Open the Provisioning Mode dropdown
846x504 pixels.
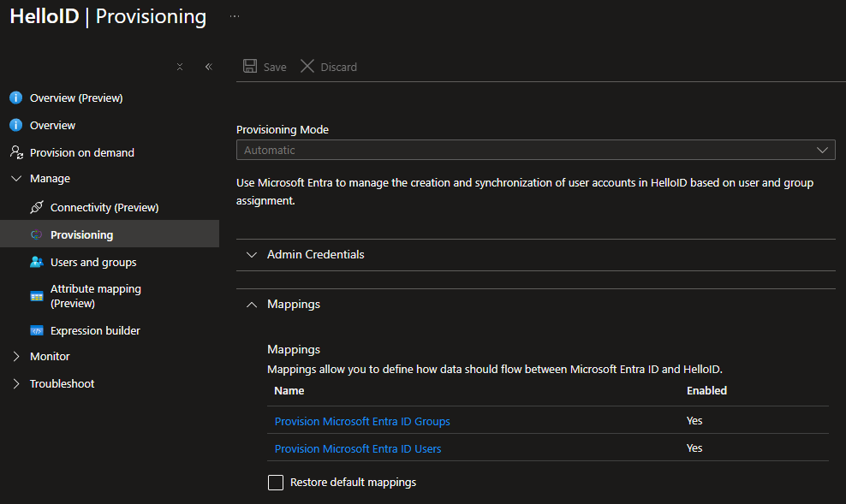(x=535, y=150)
